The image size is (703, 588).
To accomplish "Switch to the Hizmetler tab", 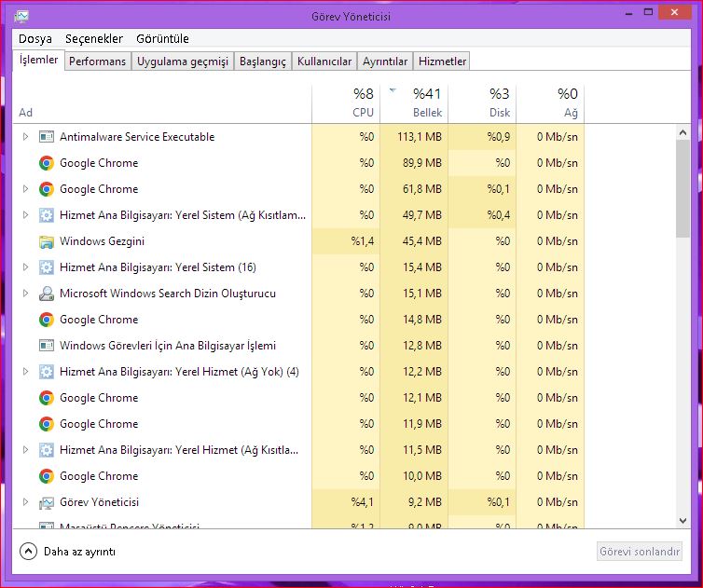I will [x=443, y=62].
